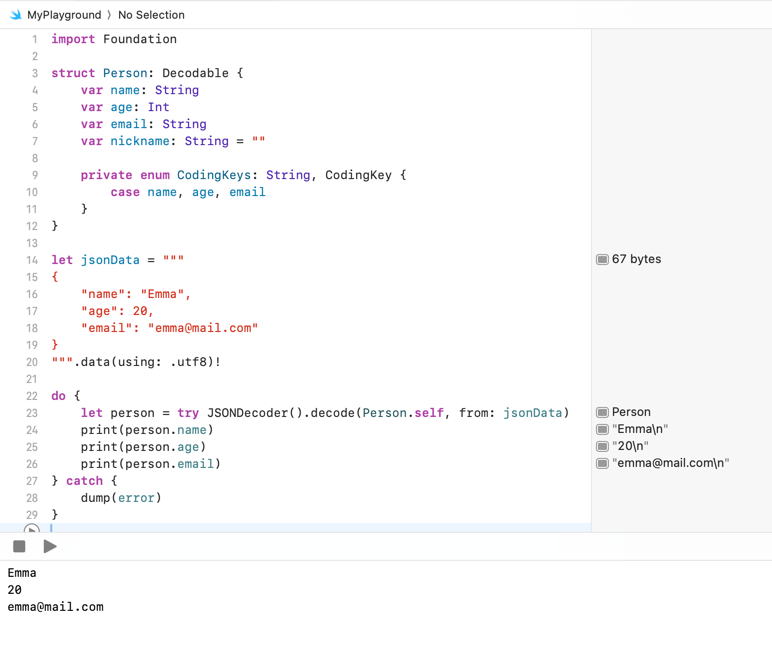Click line number 3 in the gutter

[x=34, y=73]
